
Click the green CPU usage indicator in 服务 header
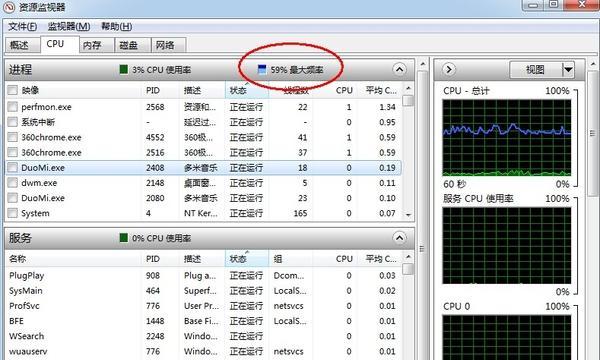click(x=124, y=238)
